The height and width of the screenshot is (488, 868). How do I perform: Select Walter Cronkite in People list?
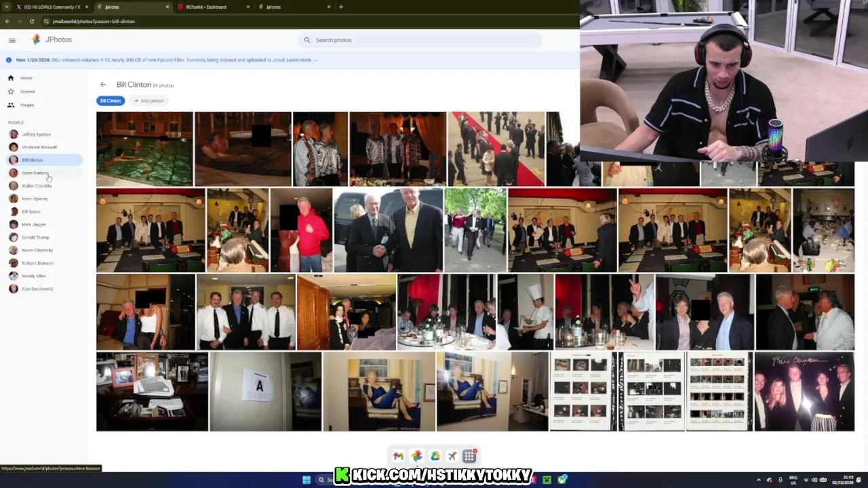(43, 186)
